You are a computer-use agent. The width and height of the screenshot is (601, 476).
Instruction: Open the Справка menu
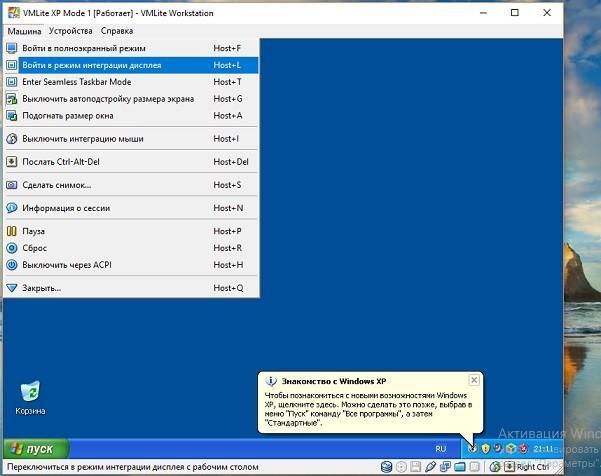117,31
